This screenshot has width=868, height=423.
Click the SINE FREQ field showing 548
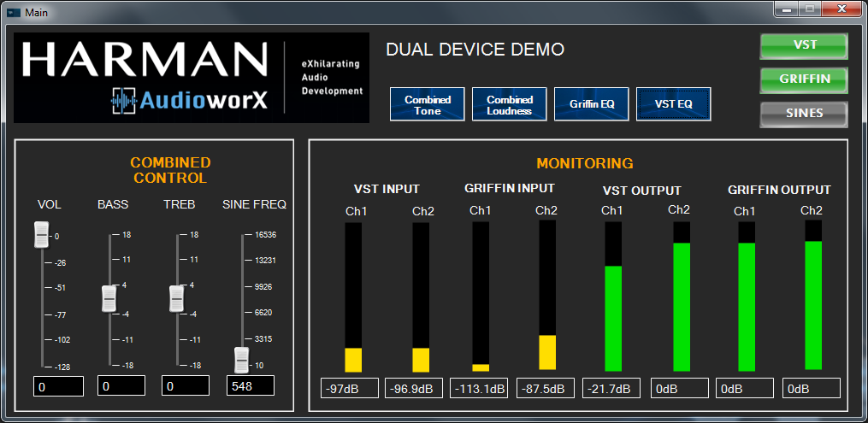point(251,386)
